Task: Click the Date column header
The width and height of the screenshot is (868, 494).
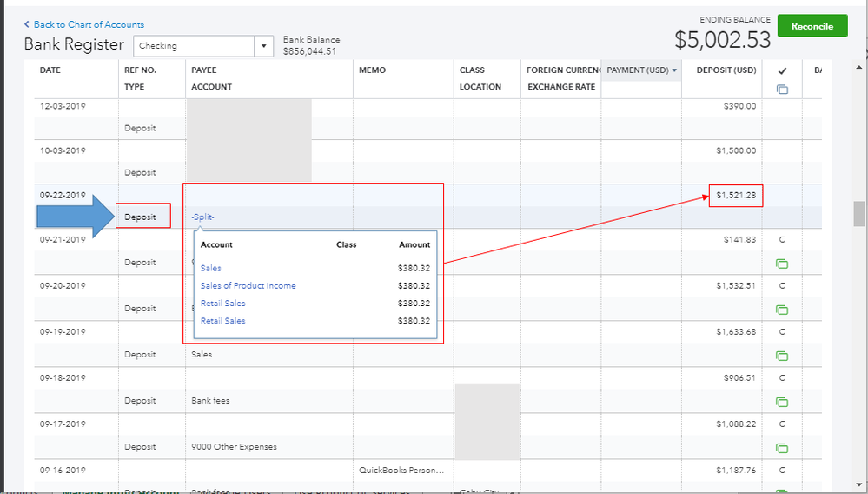Action: [50, 70]
